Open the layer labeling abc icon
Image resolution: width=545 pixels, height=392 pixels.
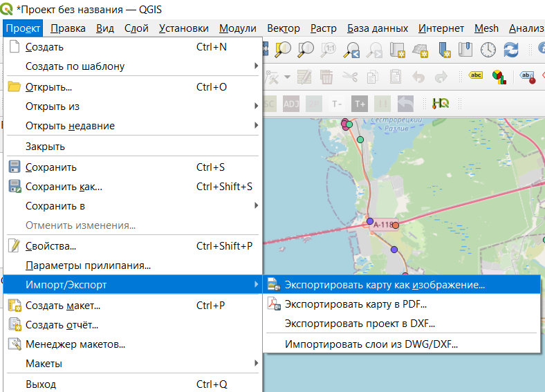476,76
